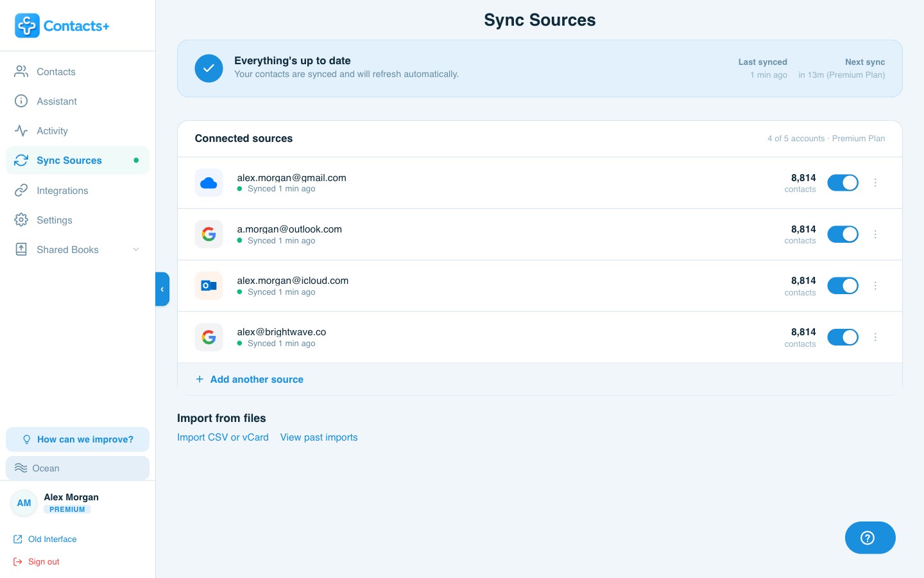Disable sync for alex.morgan@icloud.com

(843, 286)
